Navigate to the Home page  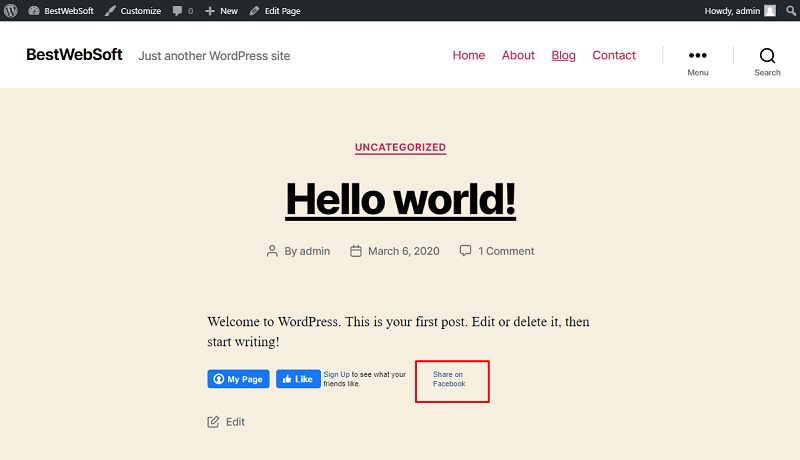[468, 55]
